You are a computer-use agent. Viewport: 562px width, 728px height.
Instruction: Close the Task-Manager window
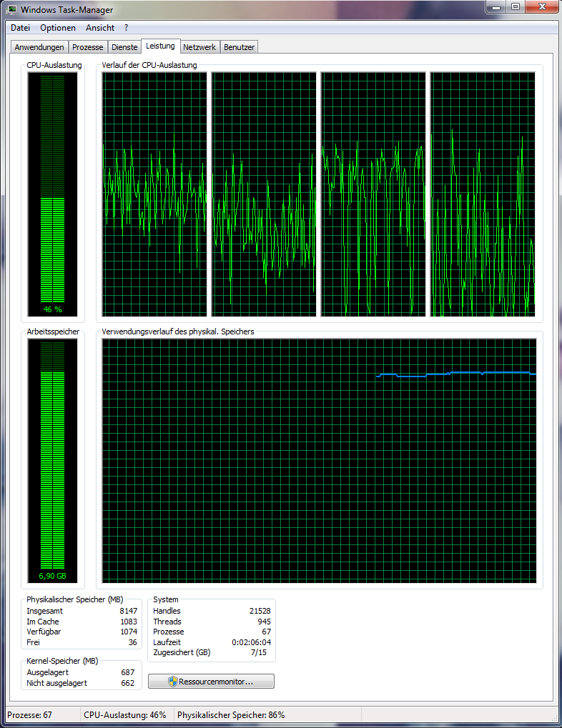[541, 7]
